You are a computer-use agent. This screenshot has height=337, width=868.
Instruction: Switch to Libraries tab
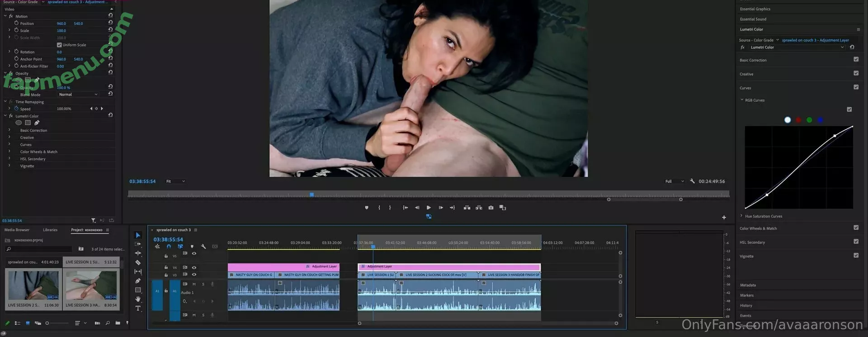(50, 230)
